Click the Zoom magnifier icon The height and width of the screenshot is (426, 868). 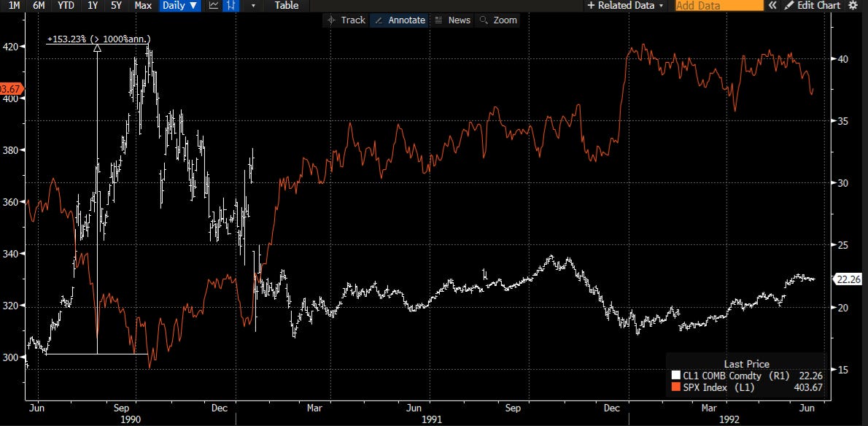click(483, 20)
